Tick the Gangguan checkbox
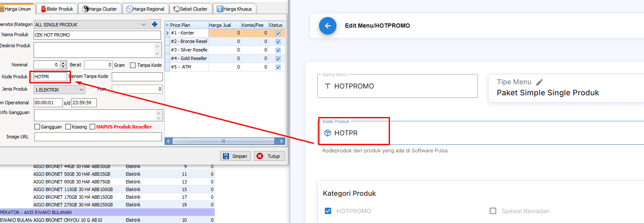 (x=37, y=127)
